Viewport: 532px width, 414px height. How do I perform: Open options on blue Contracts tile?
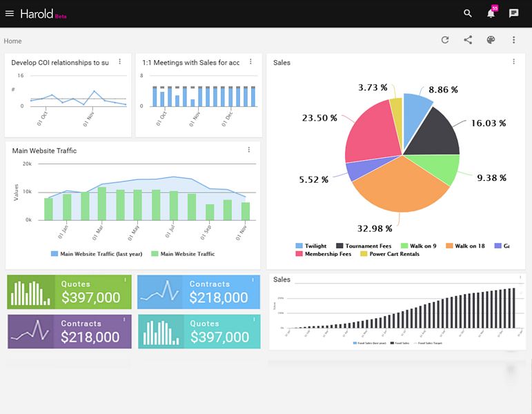(253, 280)
